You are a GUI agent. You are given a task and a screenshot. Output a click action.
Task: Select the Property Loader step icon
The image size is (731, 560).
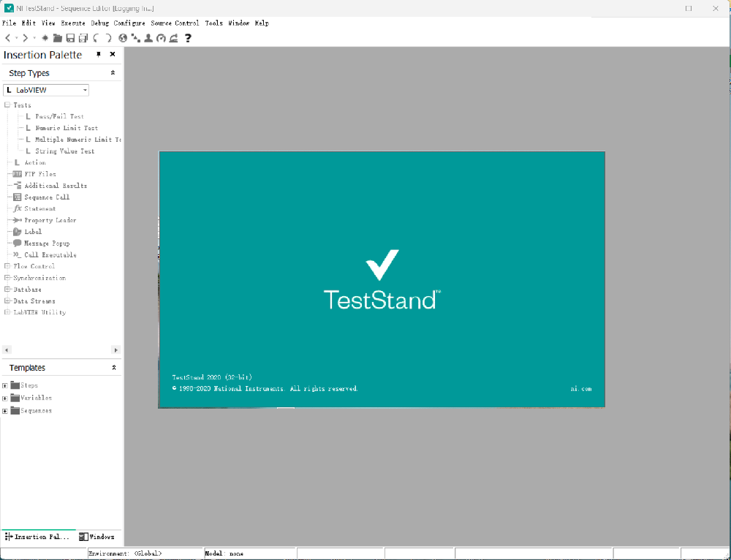(18, 220)
